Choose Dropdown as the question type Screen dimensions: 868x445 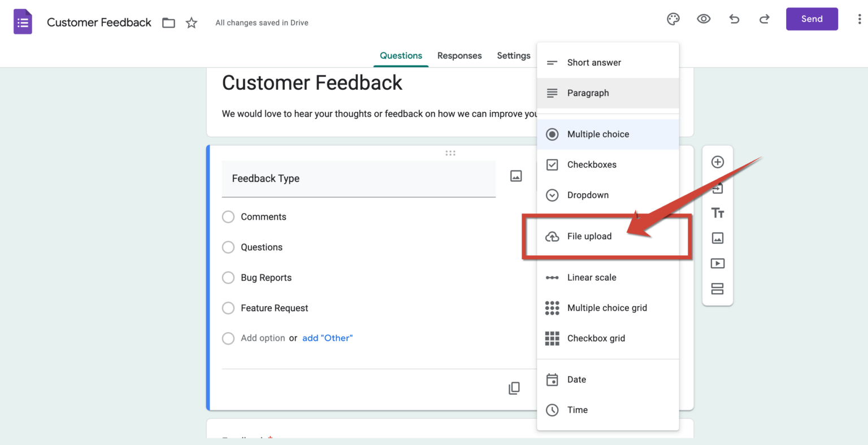pos(588,195)
